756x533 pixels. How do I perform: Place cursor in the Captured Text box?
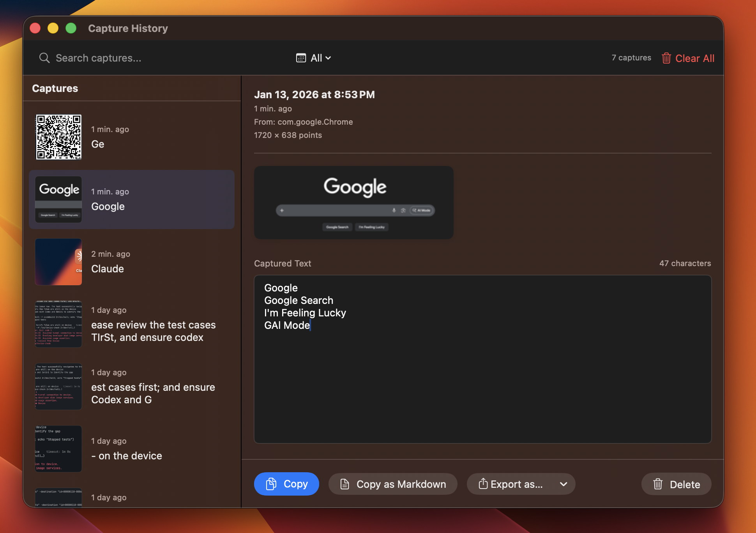click(482, 358)
